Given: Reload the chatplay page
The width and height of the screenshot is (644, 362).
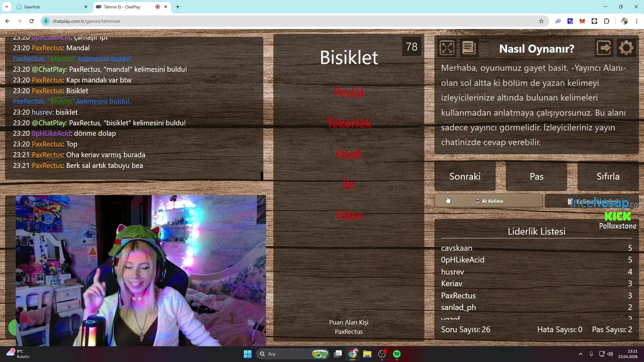Looking at the screenshot, I should click(x=31, y=21).
